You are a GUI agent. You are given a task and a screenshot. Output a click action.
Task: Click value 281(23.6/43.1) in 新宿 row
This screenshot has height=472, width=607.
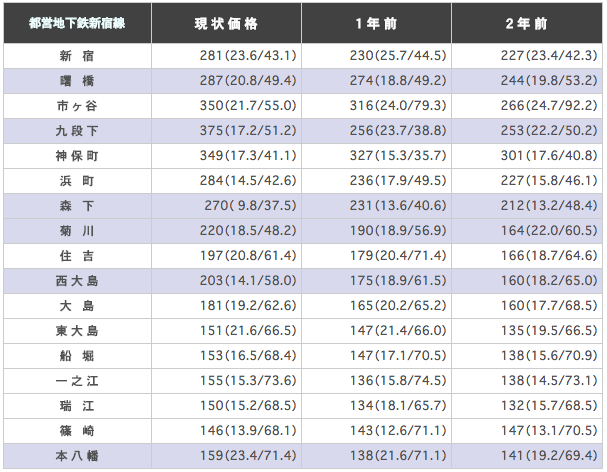248,56
